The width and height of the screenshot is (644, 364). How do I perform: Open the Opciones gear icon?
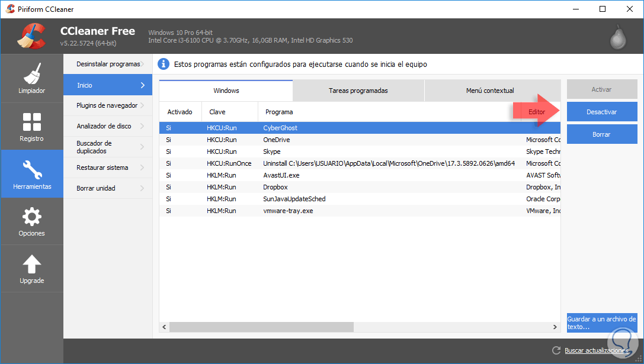(31, 217)
